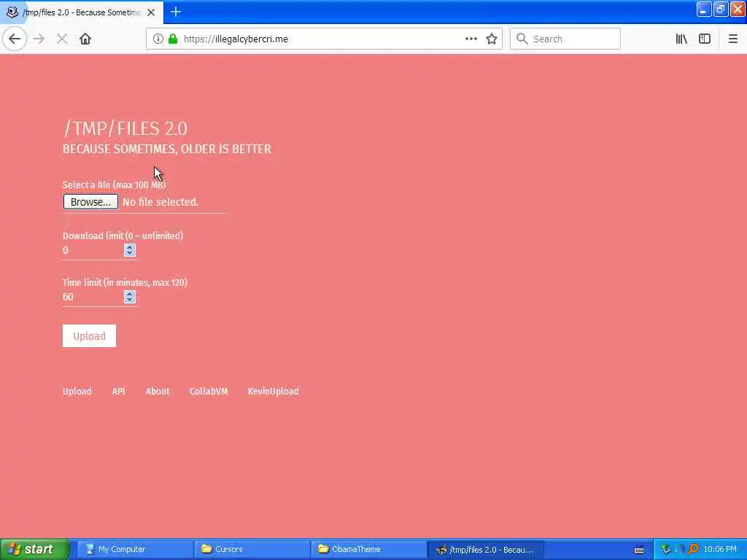Click the system tray clock 10:06 PM

click(720, 550)
